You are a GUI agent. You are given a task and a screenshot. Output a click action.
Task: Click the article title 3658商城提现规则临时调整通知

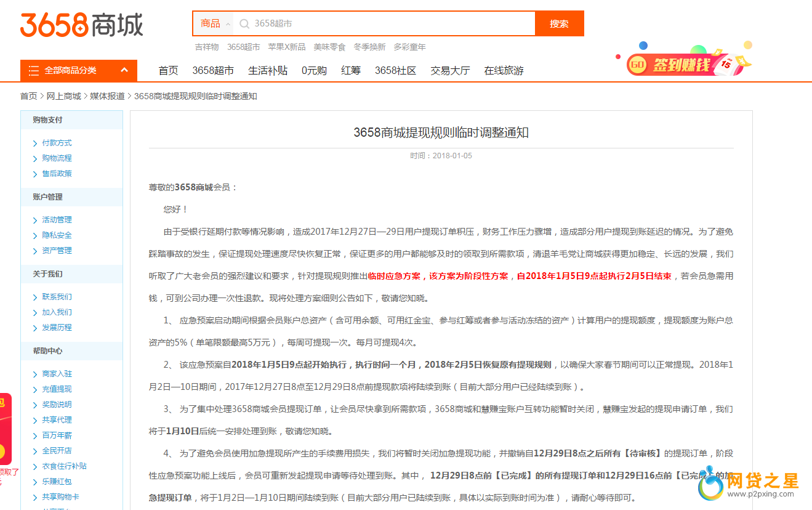click(441, 132)
